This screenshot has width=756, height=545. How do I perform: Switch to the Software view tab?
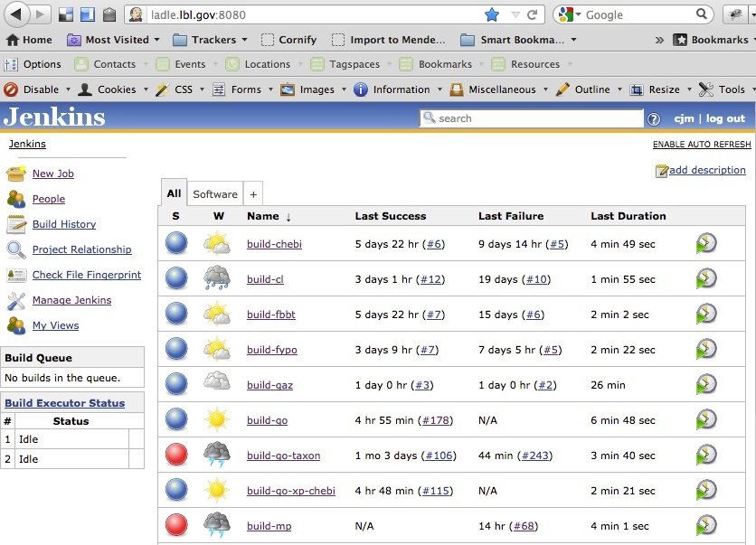click(x=215, y=194)
